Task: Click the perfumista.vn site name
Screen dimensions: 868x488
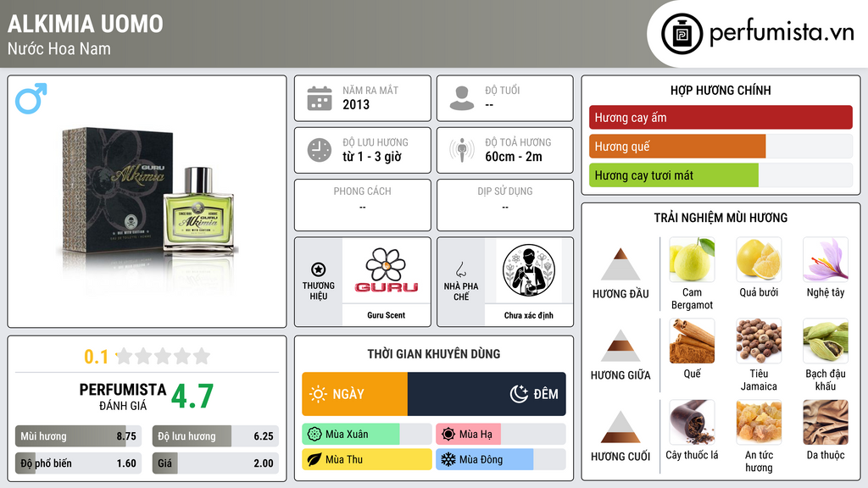Action: point(782,33)
